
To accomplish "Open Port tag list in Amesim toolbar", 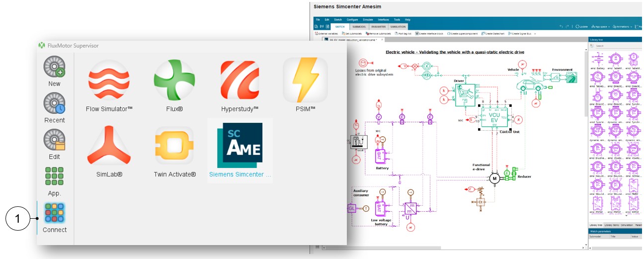I will pyautogui.click(x=403, y=33).
